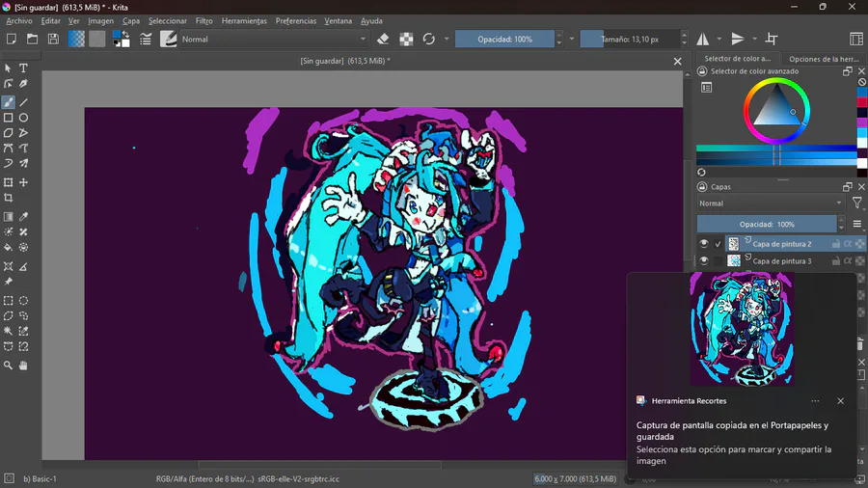Screen dimensions: 868x488
Task: Save the document
Action: pos(53,39)
